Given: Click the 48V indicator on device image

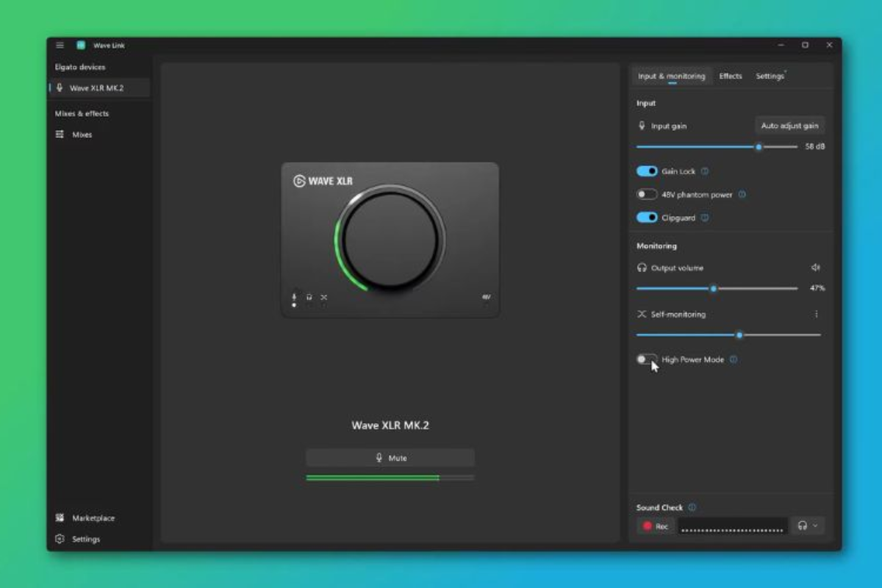Looking at the screenshot, I should [x=486, y=298].
